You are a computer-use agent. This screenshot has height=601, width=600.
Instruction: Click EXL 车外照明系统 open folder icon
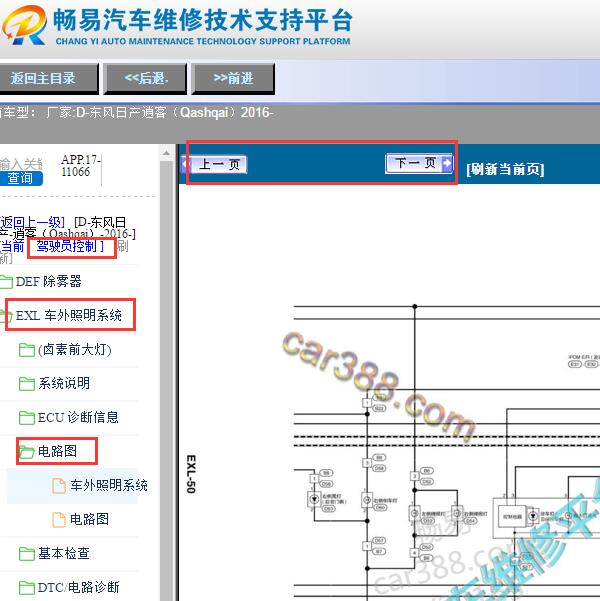(x=6, y=316)
